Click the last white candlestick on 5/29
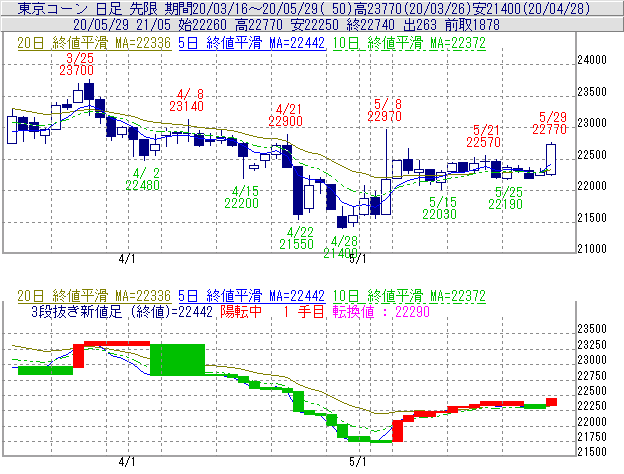 (551, 159)
